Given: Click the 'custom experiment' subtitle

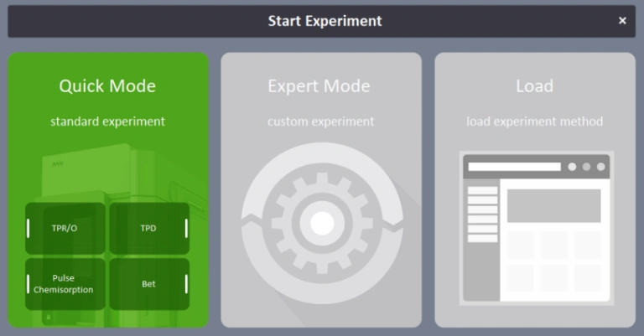Looking at the screenshot, I should click(x=320, y=121).
